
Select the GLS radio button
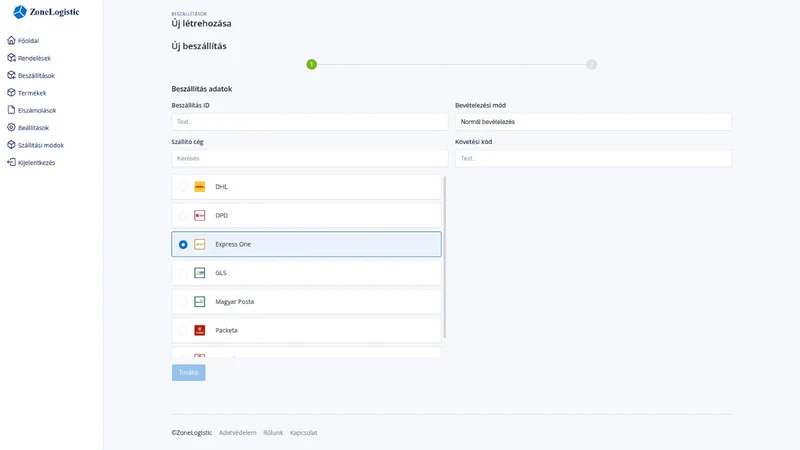[x=183, y=273]
